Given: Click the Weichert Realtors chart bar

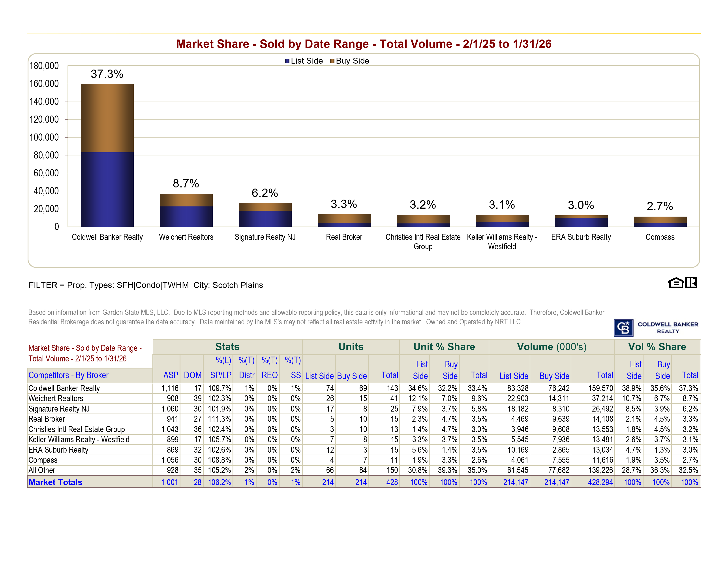Looking at the screenshot, I should pyautogui.click(x=186, y=210).
